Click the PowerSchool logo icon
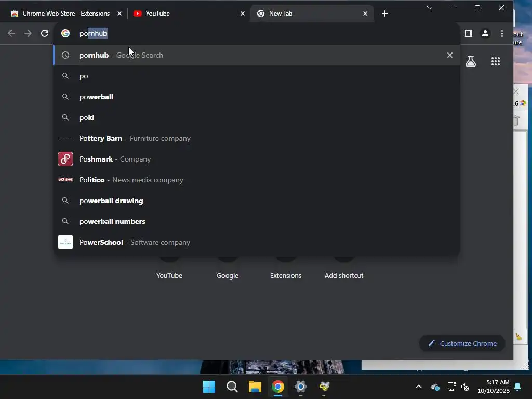532x399 pixels. coord(65,242)
